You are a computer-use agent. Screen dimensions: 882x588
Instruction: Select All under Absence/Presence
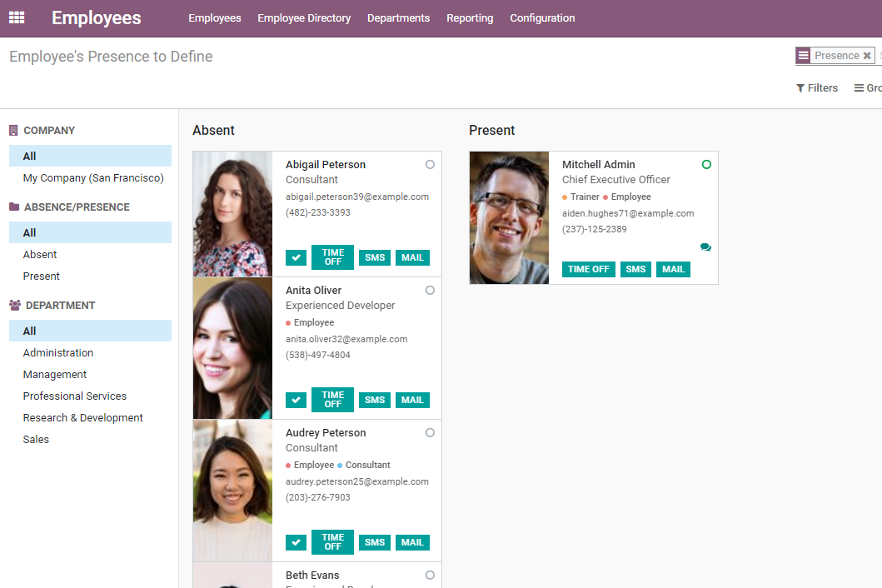click(90, 232)
